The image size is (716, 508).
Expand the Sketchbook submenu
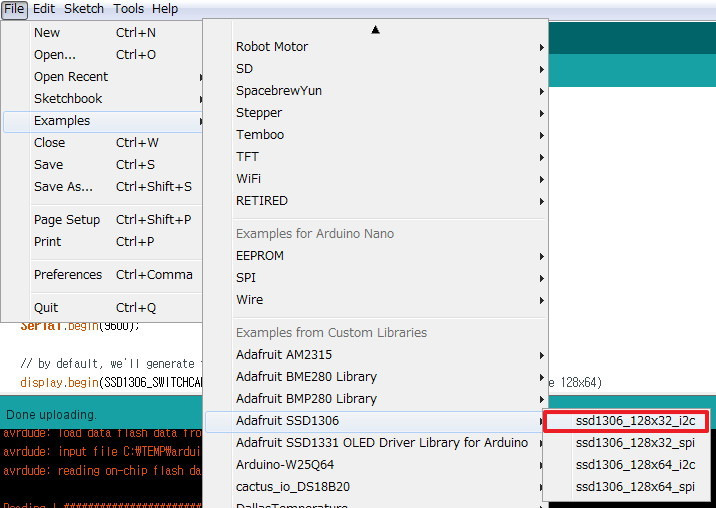103,99
